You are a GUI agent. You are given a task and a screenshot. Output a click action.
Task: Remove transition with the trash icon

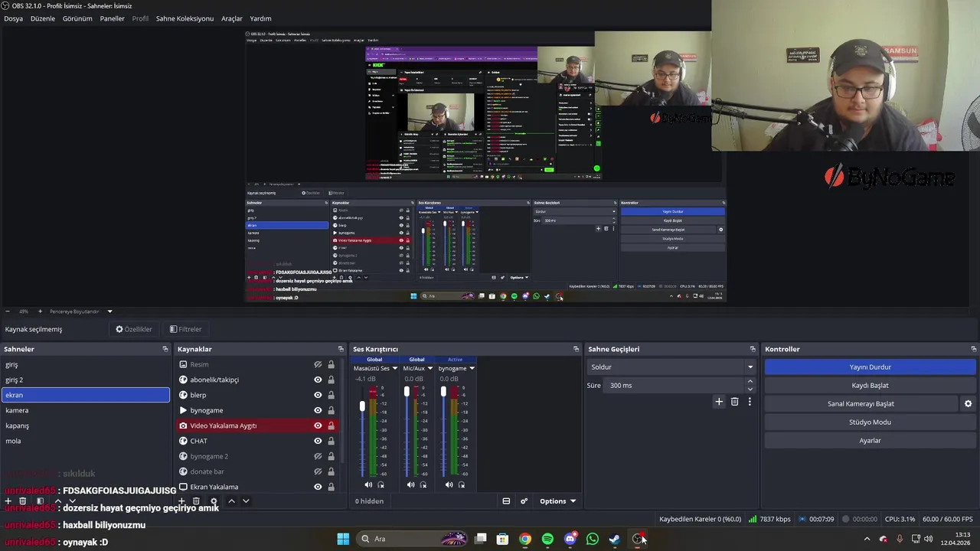pos(734,401)
